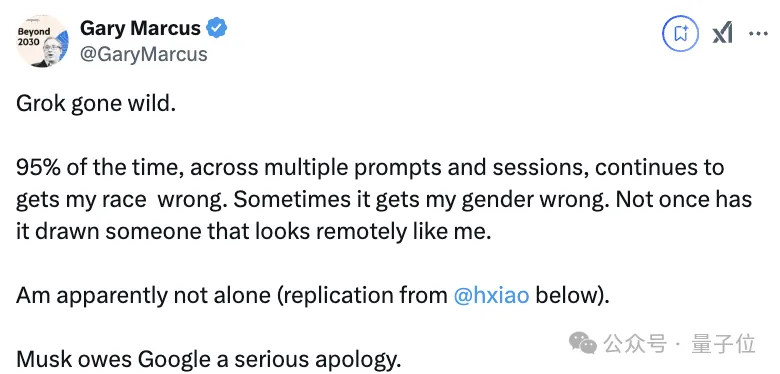Click the 'Beyond 2030' text in the avatar
The height and width of the screenshot is (374, 780).
pyautogui.click(x=34, y=36)
